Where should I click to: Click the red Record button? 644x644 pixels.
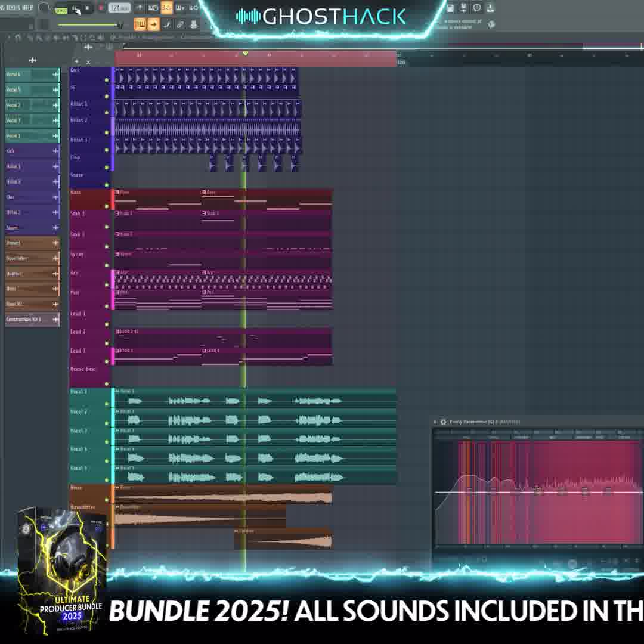coord(101,8)
